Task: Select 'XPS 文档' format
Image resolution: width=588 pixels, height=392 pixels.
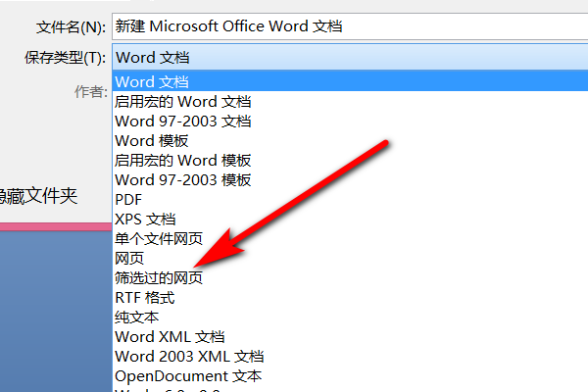Action: 350,220
